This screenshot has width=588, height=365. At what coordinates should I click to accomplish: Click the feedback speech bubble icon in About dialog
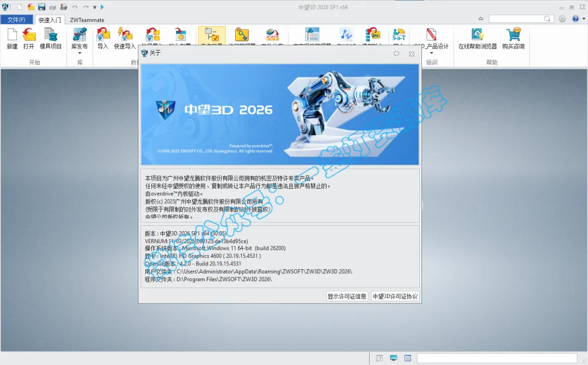(x=396, y=54)
